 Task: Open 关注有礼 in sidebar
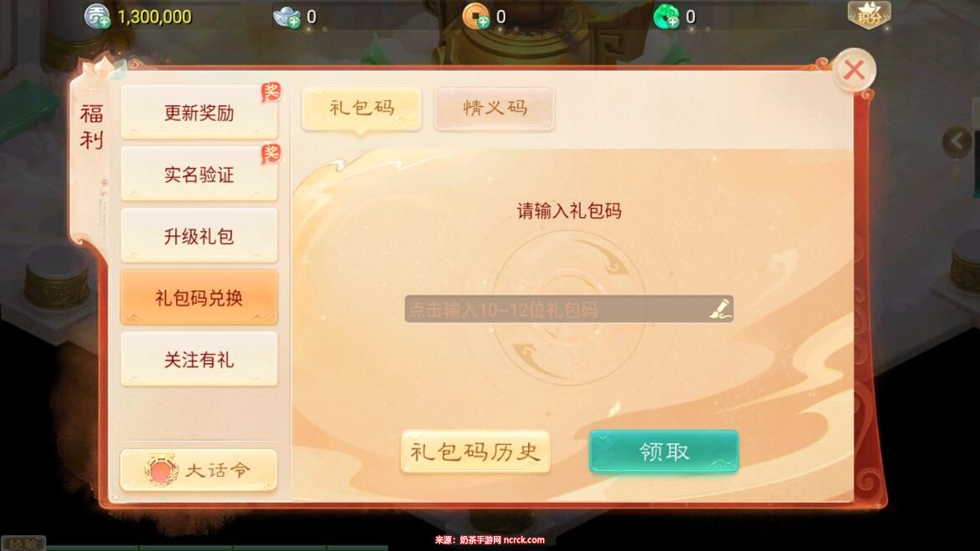[x=199, y=359]
